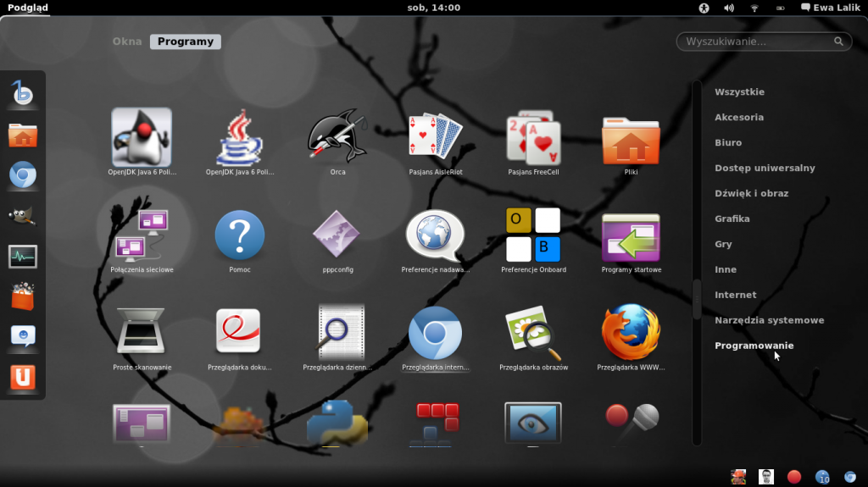This screenshot has height=487, width=868.
Task: Open the battery indicator
Action: 781,8
